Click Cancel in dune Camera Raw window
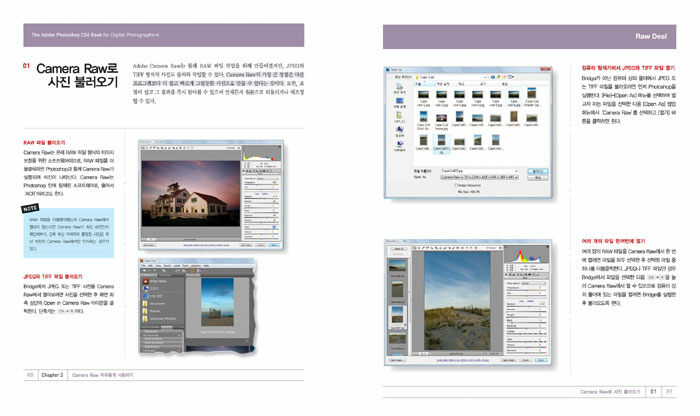Image resolution: width=700 pixels, height=416 pixels. [x=526, y=360]
